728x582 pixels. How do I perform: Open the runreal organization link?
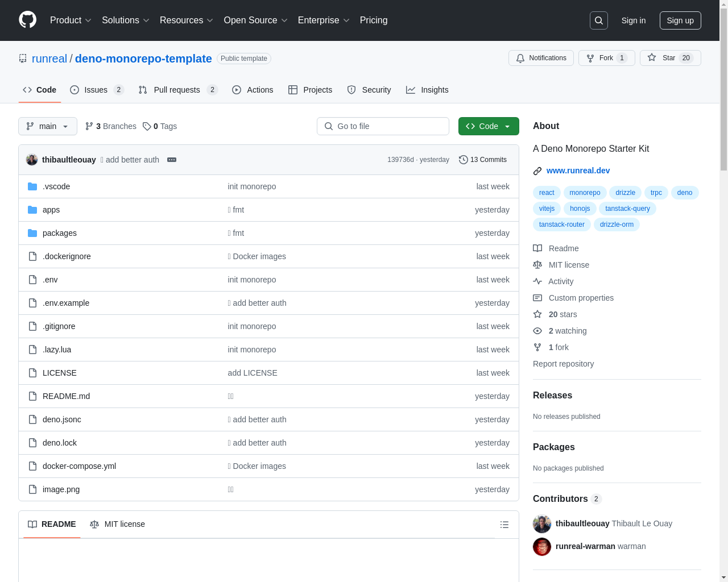click(49, 59)
